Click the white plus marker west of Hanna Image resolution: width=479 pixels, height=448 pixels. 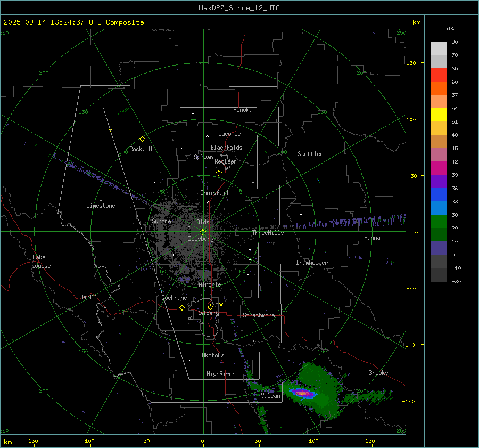301,214
